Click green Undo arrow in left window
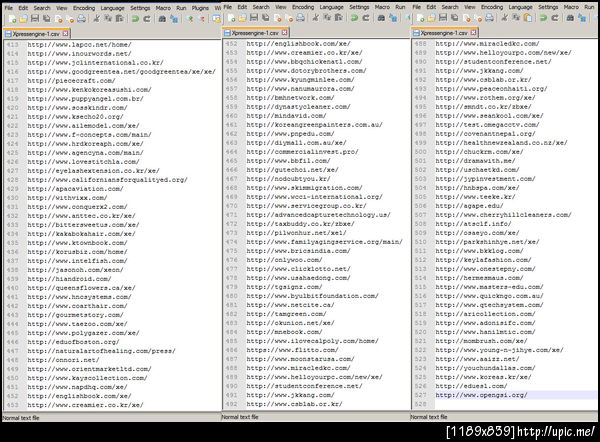 pos(135,18)
